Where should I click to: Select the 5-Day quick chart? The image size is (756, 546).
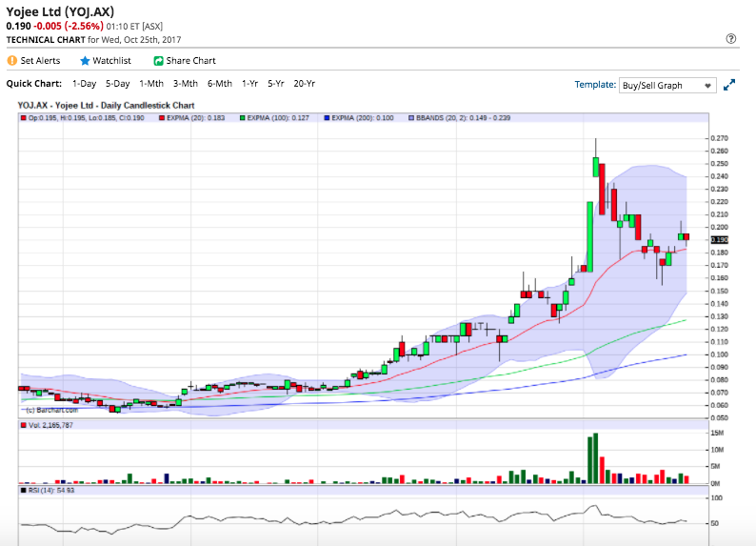click(118, 84)
